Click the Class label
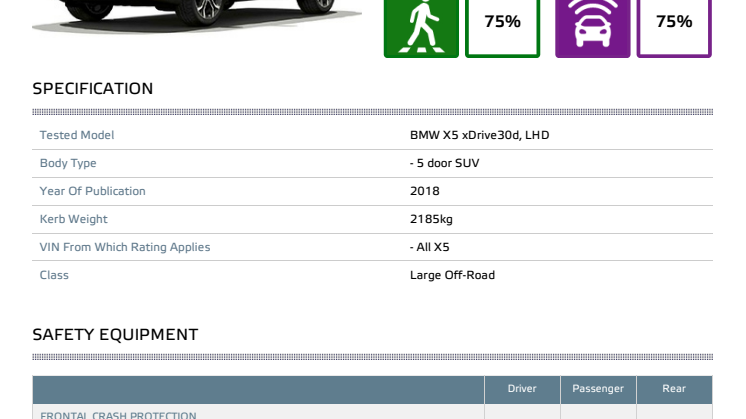The image size is (746, 419). (54, 275)
